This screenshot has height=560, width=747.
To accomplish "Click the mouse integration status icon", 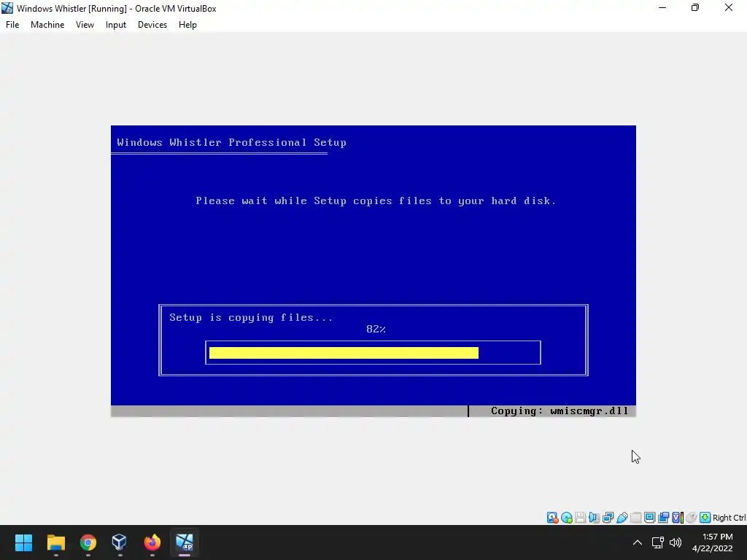I will tap(692, 518).
